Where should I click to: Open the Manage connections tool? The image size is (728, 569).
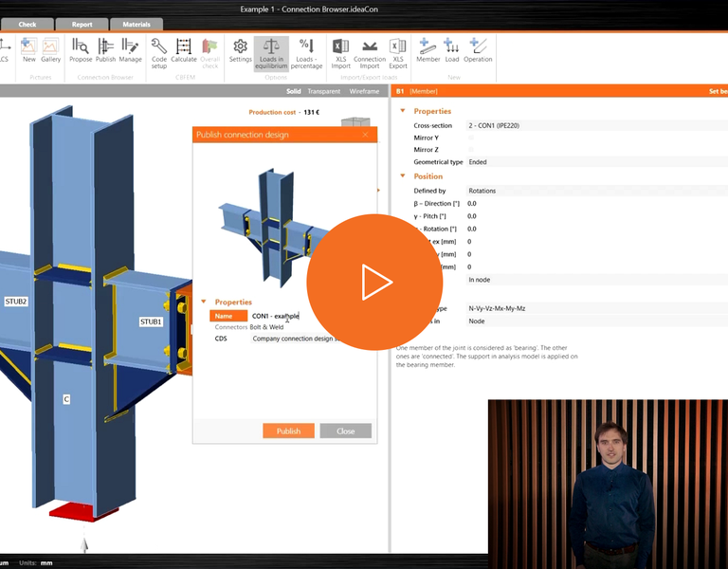click(x=130, y=50)
